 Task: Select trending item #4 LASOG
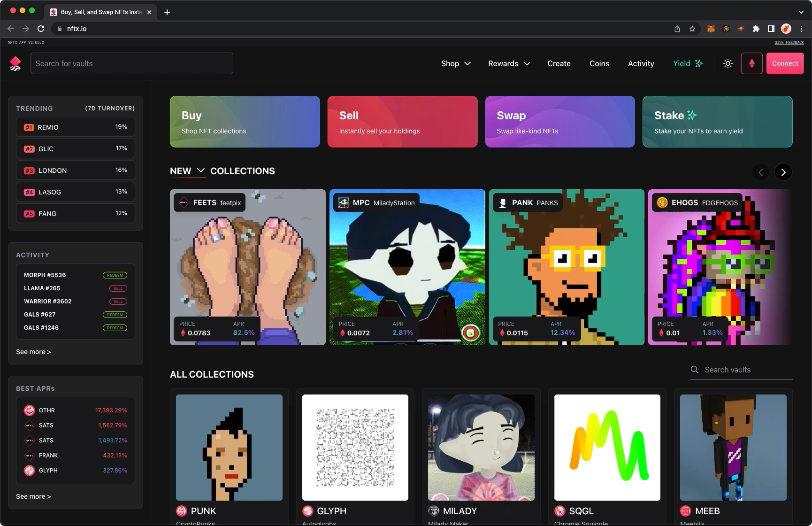coord(76,192)
